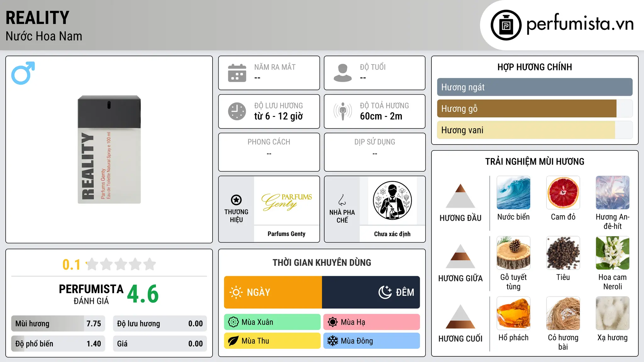Viewport: 644px width, 362px height.
Task: Click the sun icon in the Ngày bar
Action: tap(236, 292)
